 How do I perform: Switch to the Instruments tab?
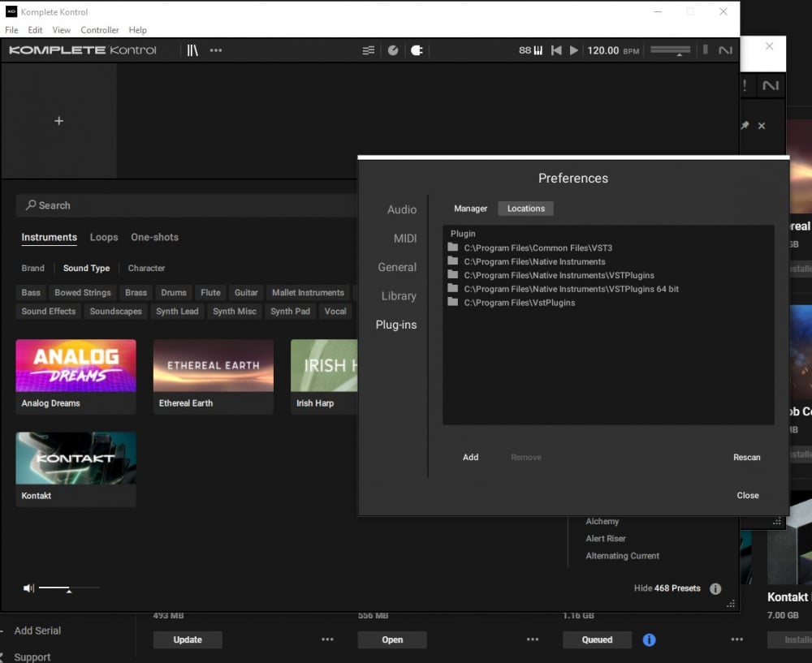point(50,237)
